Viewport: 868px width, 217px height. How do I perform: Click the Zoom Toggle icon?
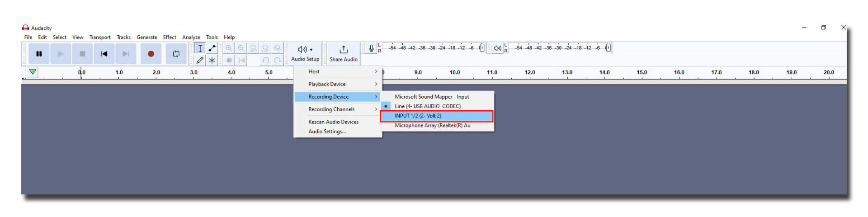tap(277, 48)
